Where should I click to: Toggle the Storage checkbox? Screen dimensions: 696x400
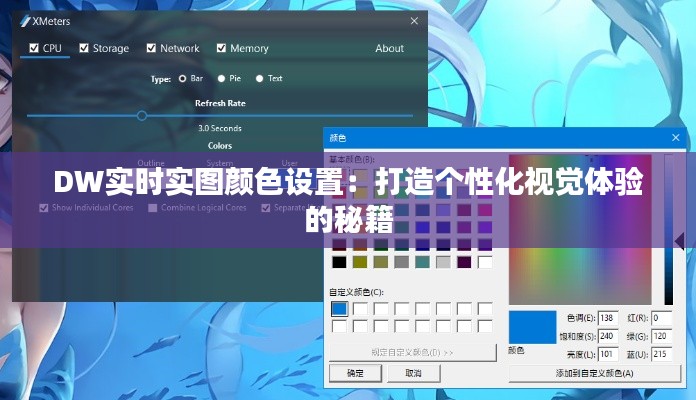85,48
